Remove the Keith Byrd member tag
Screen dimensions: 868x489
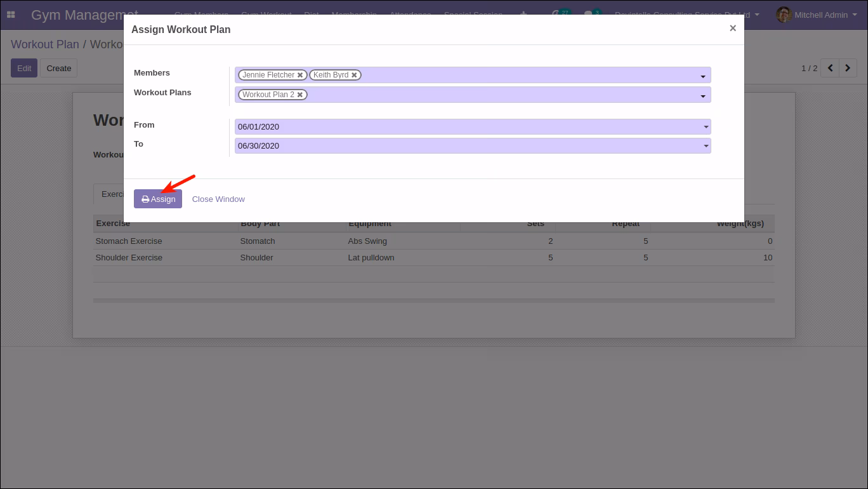click(354, 75)
